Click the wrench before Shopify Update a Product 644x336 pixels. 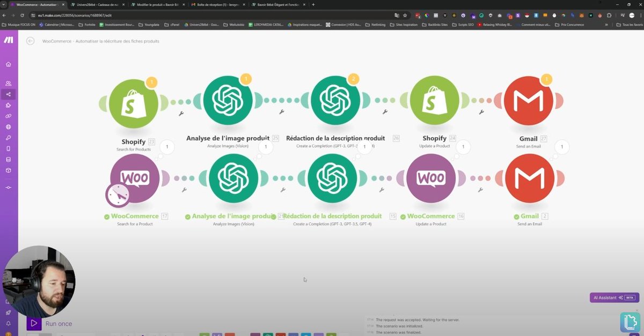pyautogui.click(x=385, y=112)
